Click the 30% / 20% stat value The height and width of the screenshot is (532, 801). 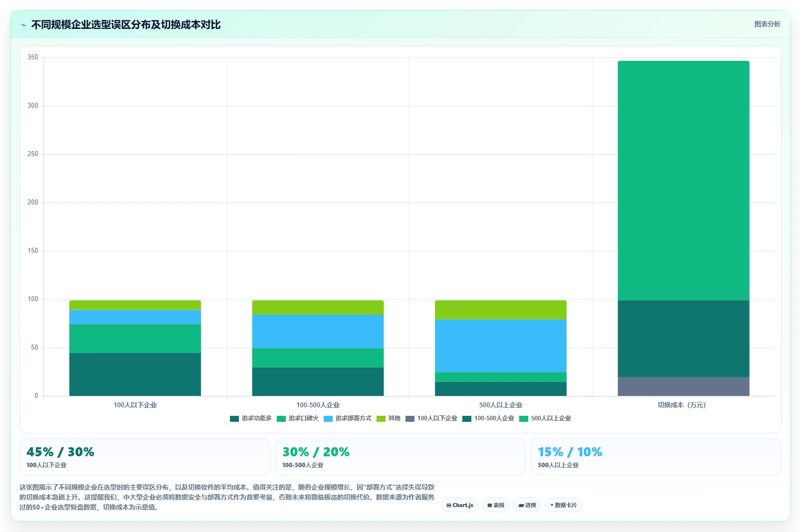click(x=316, y=452)
